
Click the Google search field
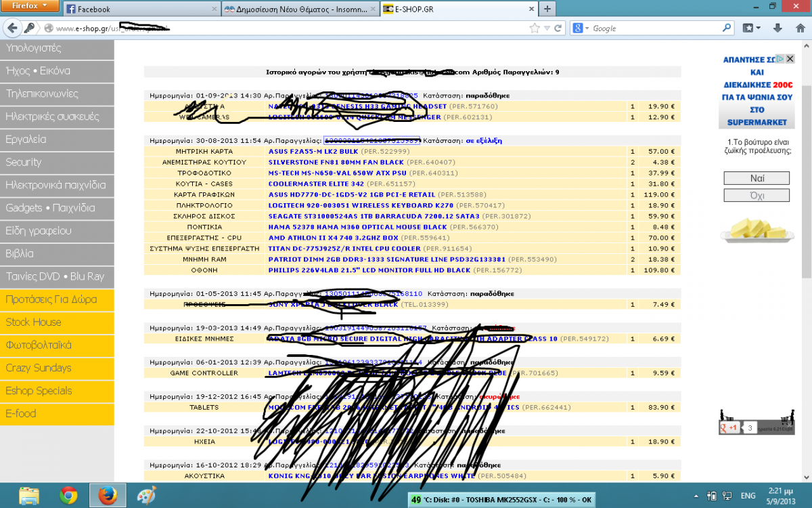pos(655,28)
